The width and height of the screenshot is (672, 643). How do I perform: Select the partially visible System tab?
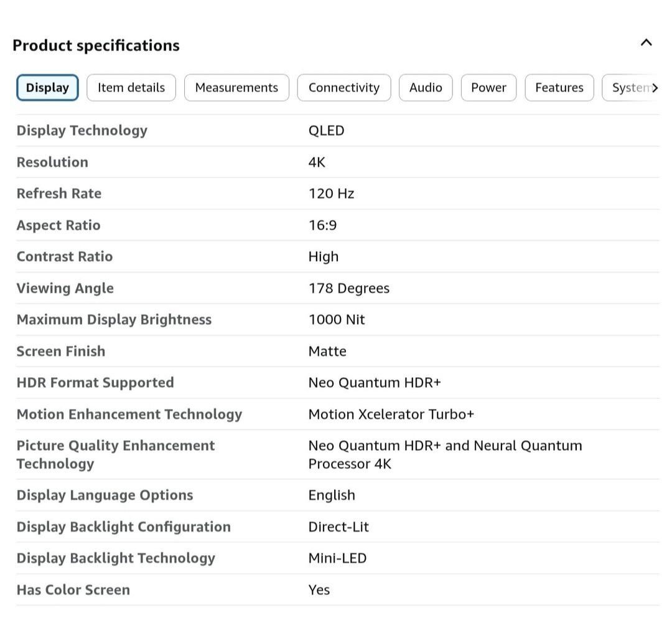(632, 88)
